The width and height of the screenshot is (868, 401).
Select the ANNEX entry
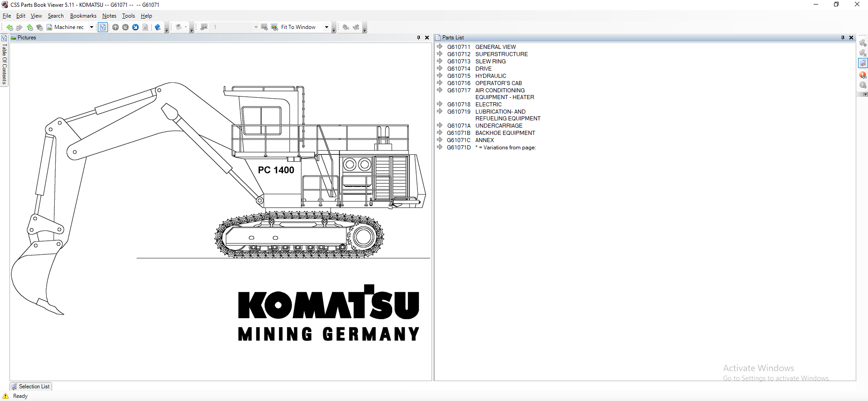tap(484, 140)
